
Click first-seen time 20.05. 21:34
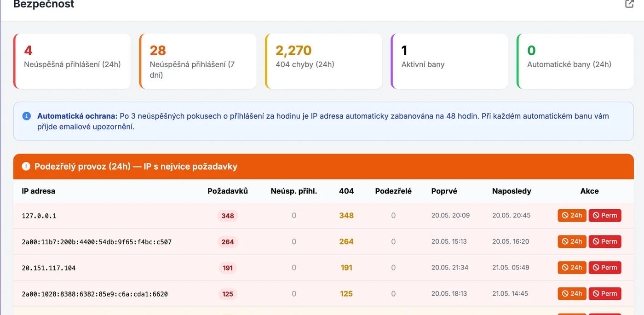[x=449, y=267]
